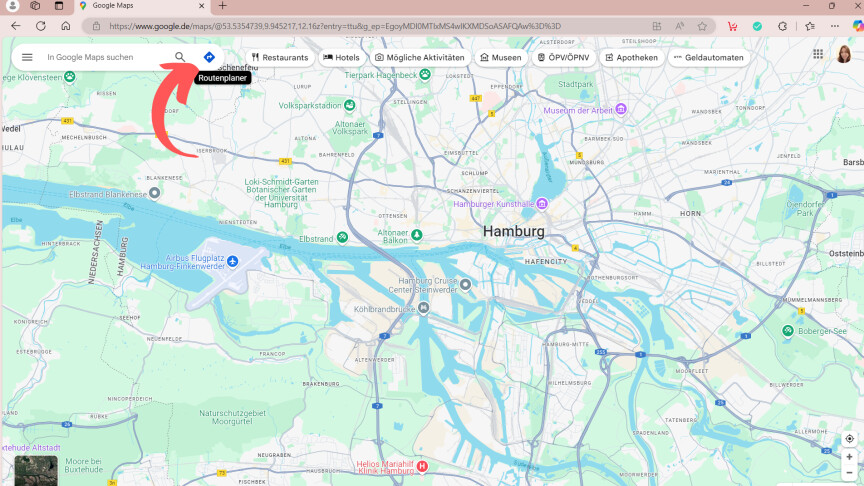Screen dimensions: 864x486
Task: Filter map by Apotheken
Action: tap(631, 57)
